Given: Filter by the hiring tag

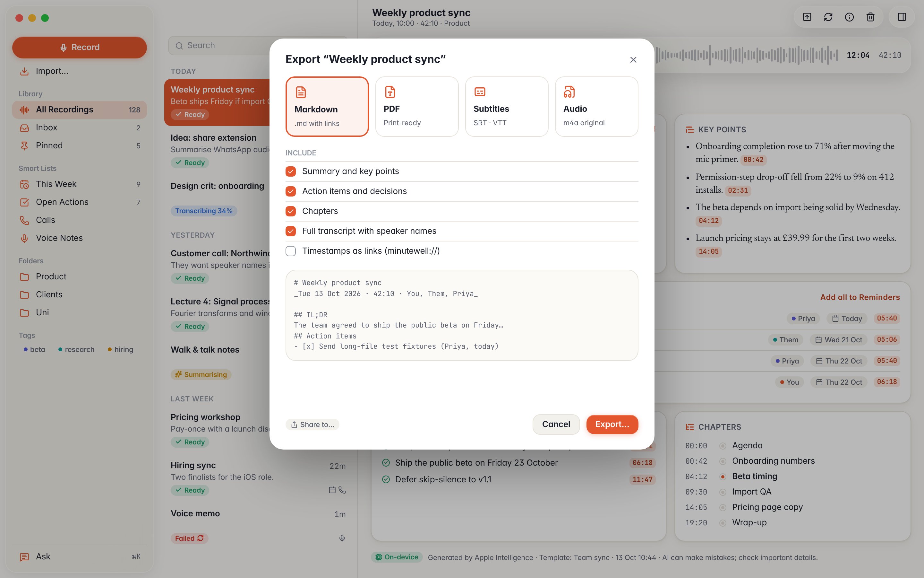Looking at the screenshot, I should 121,349.
